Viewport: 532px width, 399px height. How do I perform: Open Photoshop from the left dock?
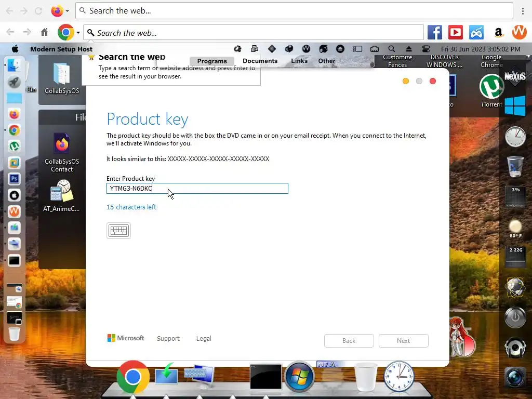(14, 179)
